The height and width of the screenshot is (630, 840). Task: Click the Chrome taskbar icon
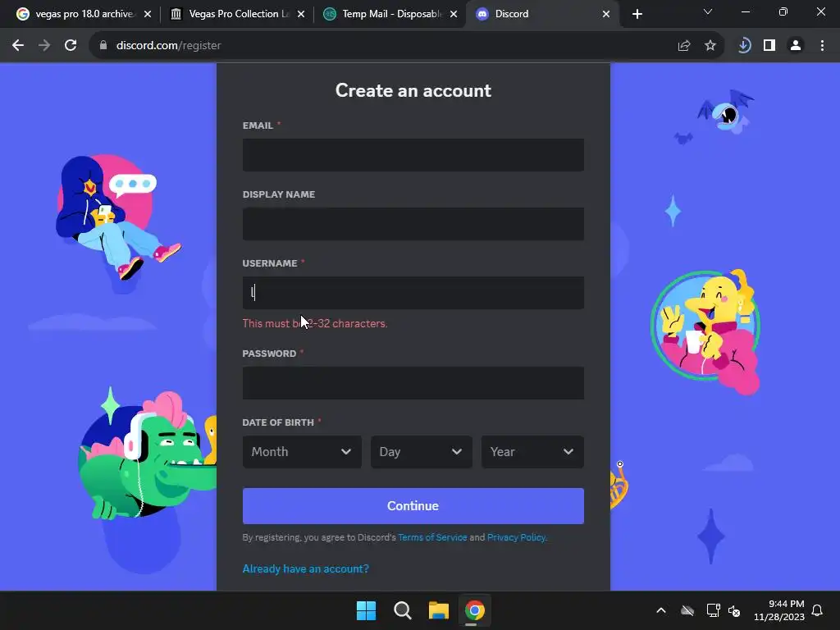(x=475, y=610)
